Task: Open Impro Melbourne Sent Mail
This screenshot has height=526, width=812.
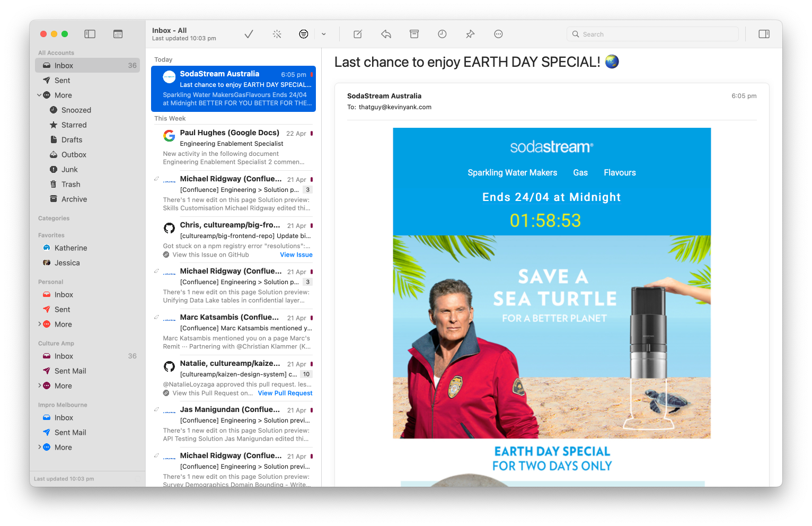Action: point(87,433)
